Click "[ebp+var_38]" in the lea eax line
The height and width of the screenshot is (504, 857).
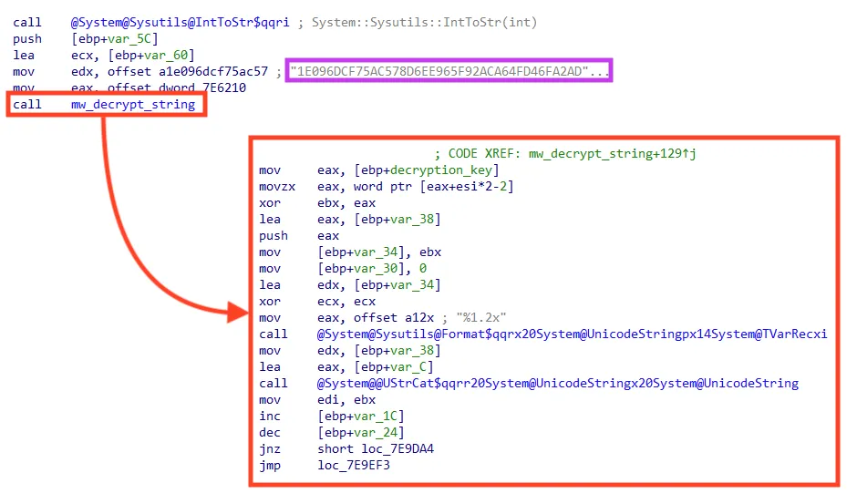click(x=398, y=220)
